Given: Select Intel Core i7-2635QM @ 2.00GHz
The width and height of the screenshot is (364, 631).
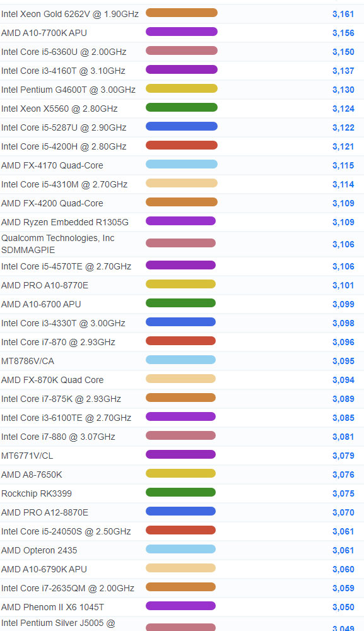Looking at the screenshot, I should (68, 588).
